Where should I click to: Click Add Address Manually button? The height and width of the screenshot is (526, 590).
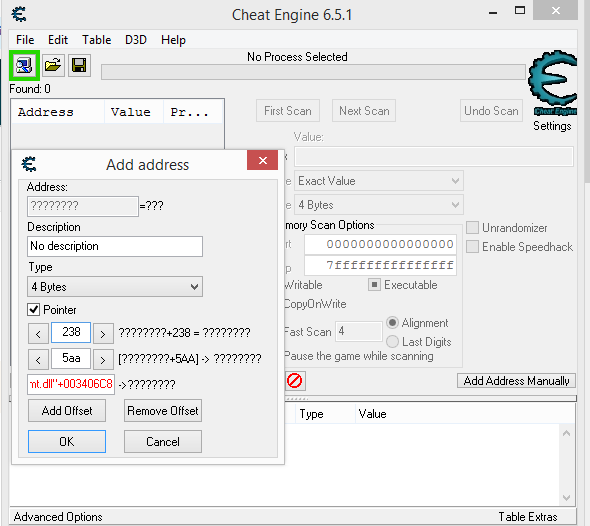coord(516,381)
